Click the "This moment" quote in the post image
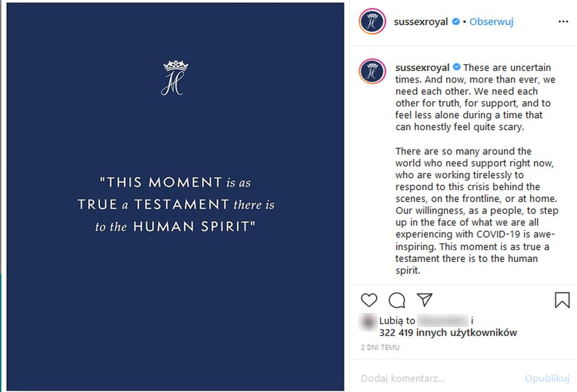577x392 pixels. coord(175,204)
